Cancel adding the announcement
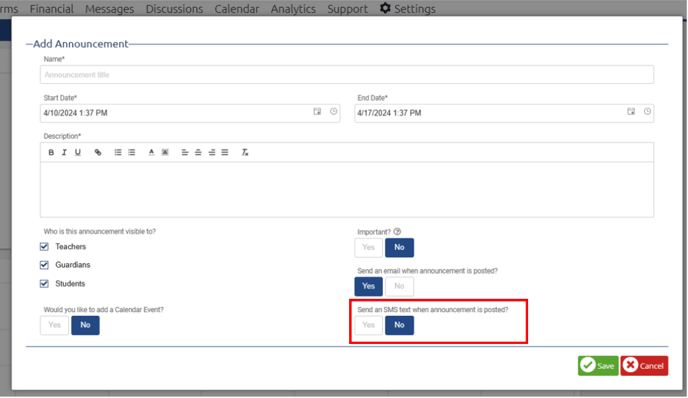The image size is (688, 398). 644,366
